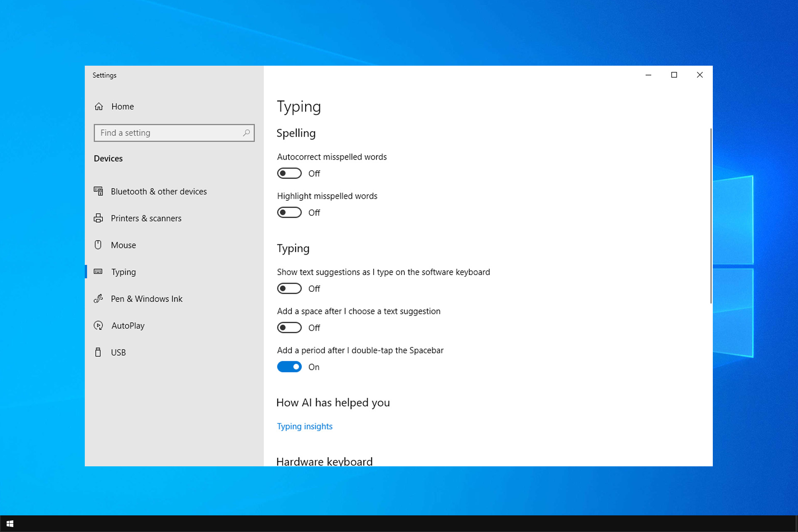Click the 'Highlight misspelled words' label
The height and width of the screenshot is (532, 798).
tap(327, 196)
